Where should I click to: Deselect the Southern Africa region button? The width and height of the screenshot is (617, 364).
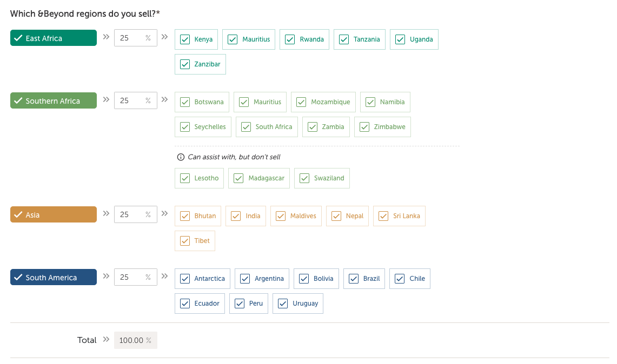(53, 101)
